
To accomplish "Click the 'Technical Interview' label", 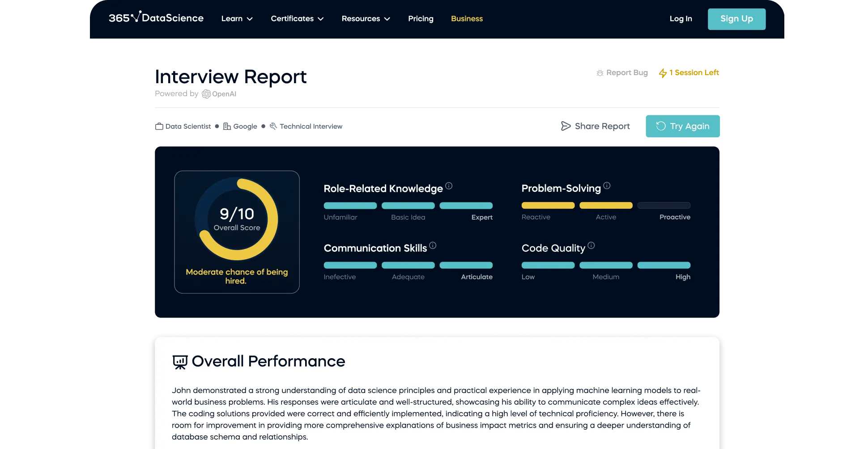I will point(311,127).
